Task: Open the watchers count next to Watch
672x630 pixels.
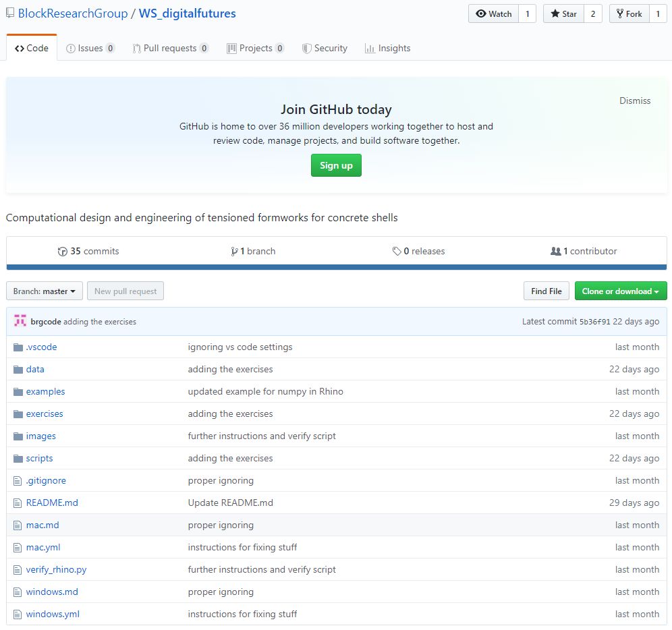Action: 528,13
